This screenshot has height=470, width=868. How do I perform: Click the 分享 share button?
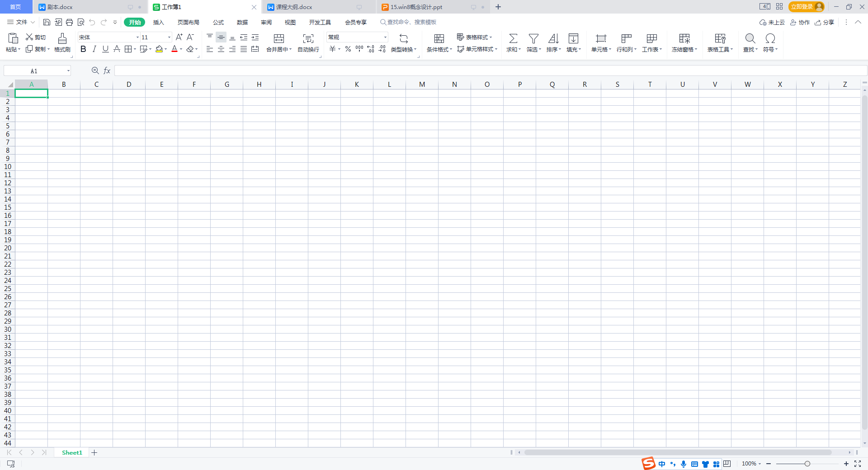pos(824,22)
